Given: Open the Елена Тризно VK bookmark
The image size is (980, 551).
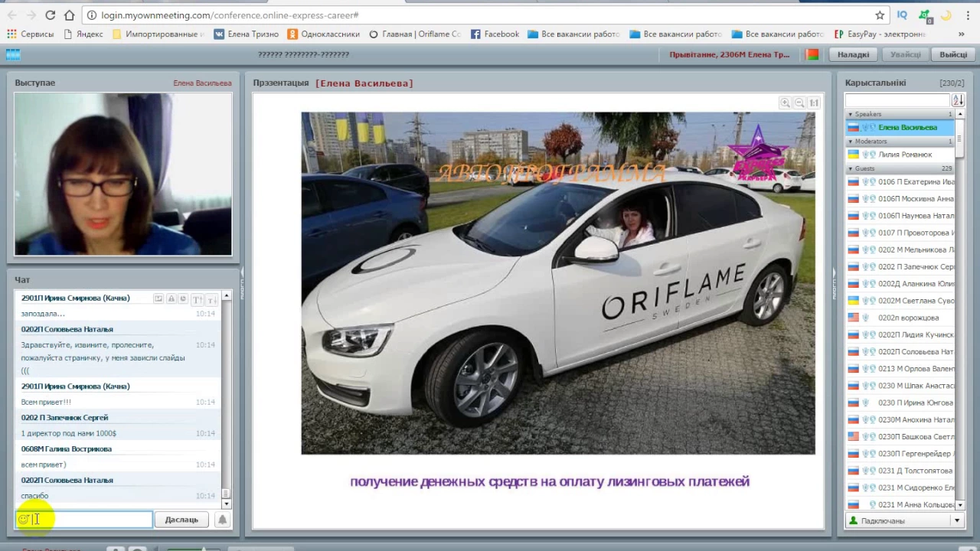Looking at the screenshot, I should point(247,34).
